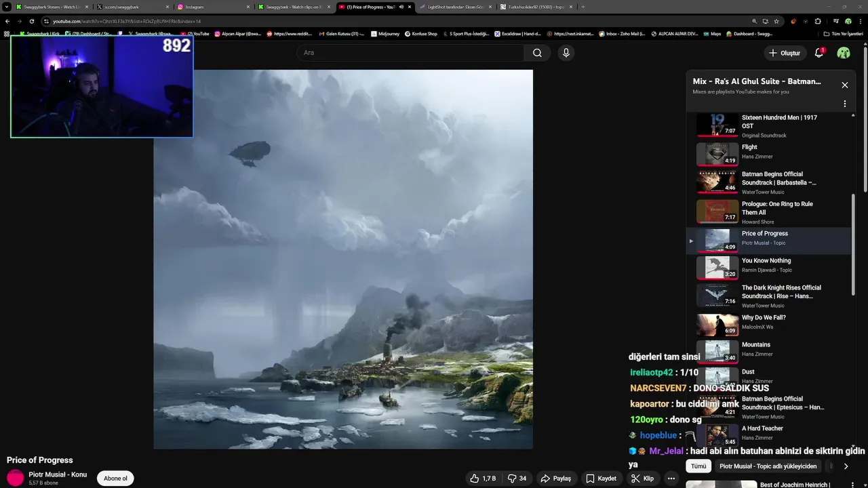Open the tab search dropdown arrow
Screen dimensions: 868x488
point(6,7)
